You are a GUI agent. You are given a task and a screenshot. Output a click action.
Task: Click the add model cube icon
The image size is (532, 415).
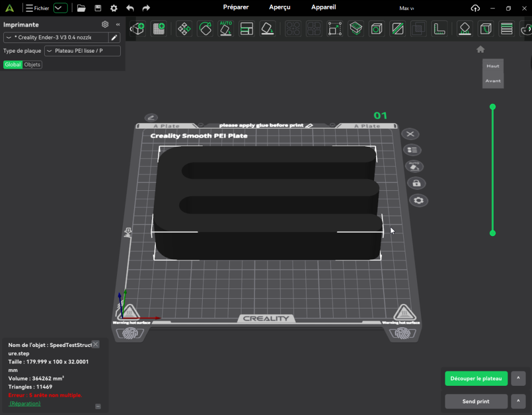(138, 29)
